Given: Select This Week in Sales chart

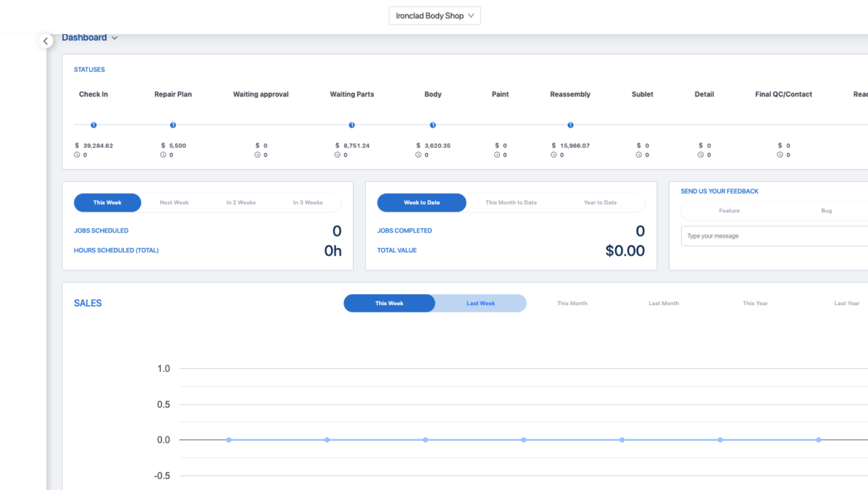Looking at the screenshot, I should 389,304.
